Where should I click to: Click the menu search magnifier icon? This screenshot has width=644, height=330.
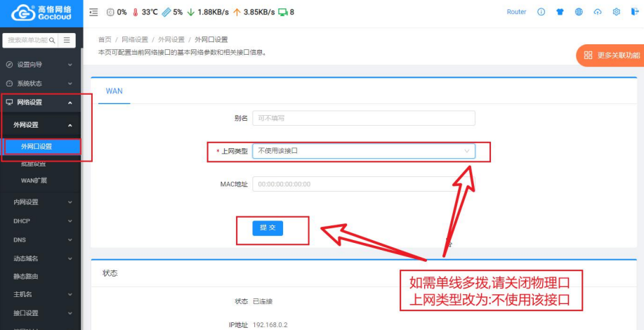(x=52, y=40)
